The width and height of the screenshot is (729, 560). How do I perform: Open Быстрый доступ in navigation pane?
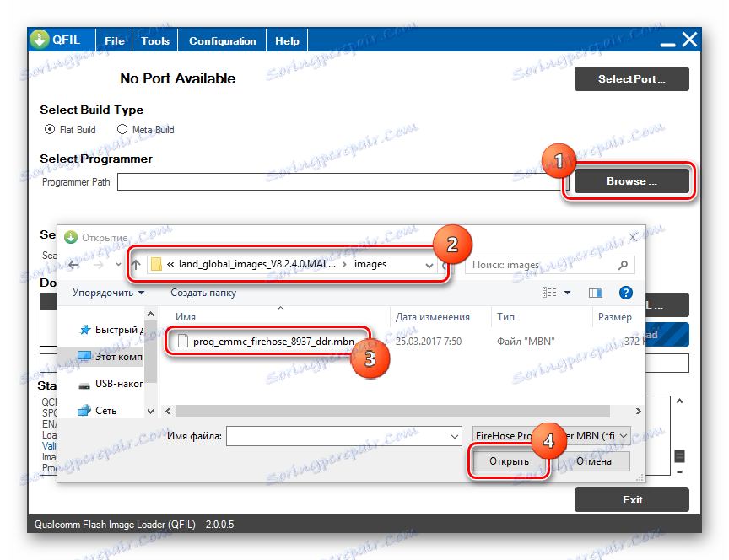tap(111, 330)
